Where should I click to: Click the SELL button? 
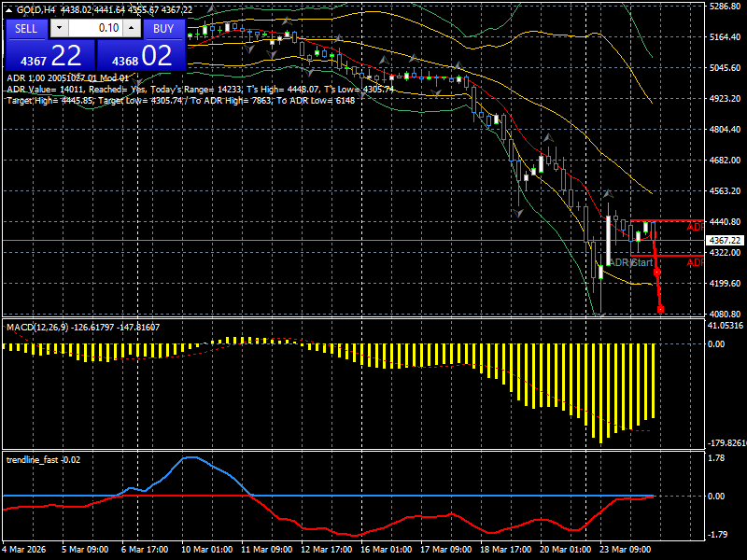[x=26, y=29]
